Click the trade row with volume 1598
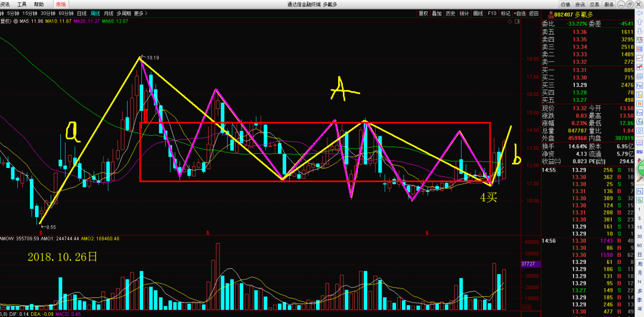Screen dimensions: 644x317 (x=588, y=254)
